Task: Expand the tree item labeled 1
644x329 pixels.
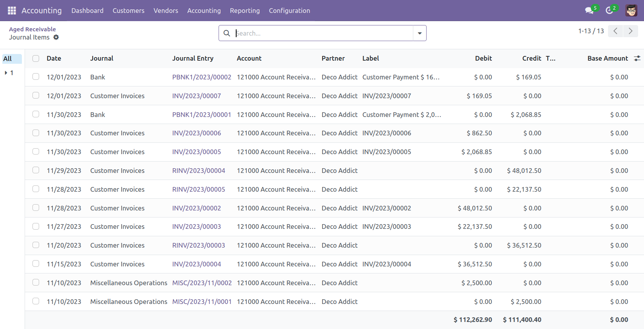Action: click(6, 73)
